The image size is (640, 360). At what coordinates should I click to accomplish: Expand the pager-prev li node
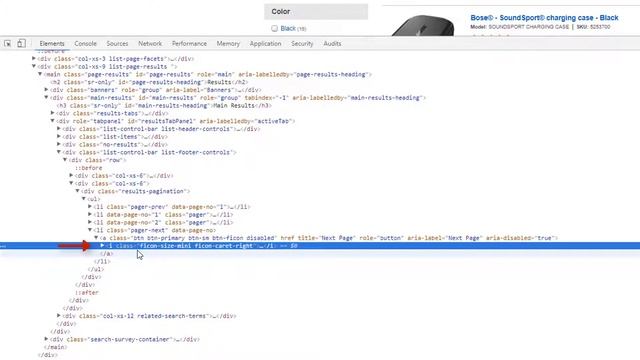[90, 207]
